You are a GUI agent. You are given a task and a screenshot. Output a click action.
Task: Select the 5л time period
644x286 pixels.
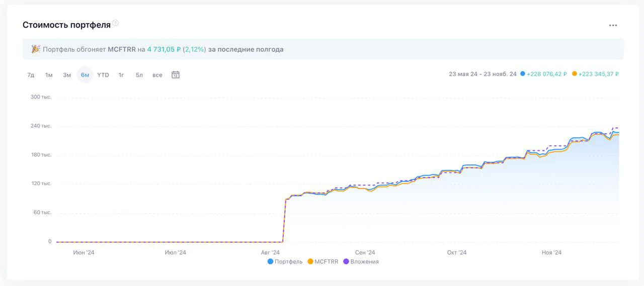[x=139, y=75]
